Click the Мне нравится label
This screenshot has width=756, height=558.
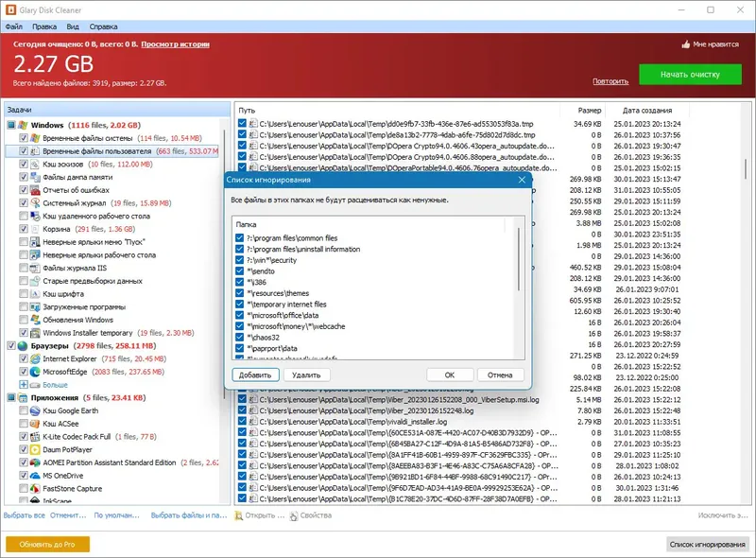tap(715, 44)
